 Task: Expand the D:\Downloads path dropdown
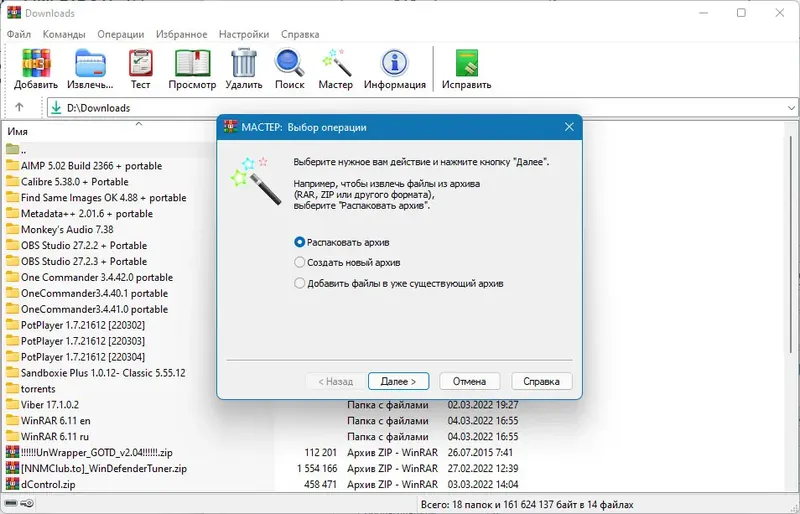pos(791,108)
